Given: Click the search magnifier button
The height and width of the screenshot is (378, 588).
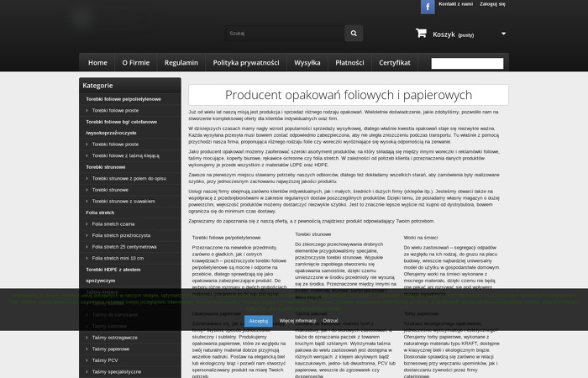Looking at the screenshot, I should [354, 34].
